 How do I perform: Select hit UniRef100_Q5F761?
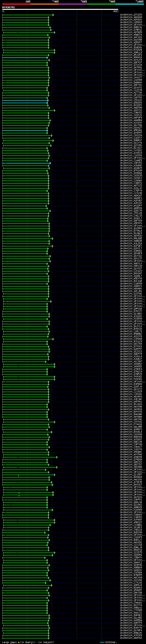(x=131, y=85)
